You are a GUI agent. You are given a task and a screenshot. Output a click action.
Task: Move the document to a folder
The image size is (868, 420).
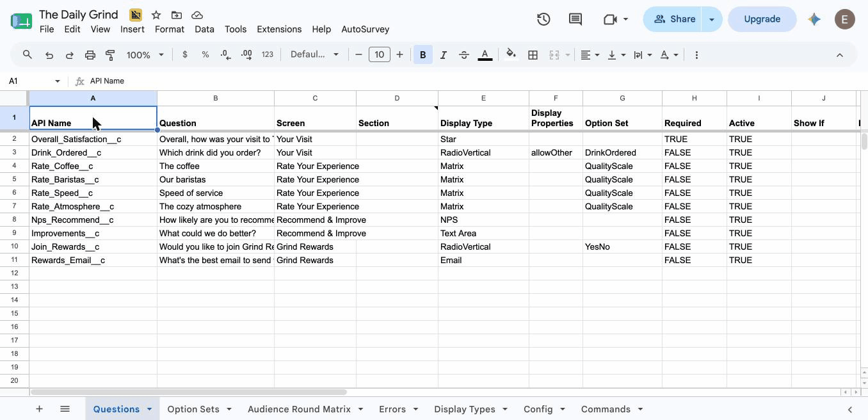pyautogui.click(x=177, y=15)
